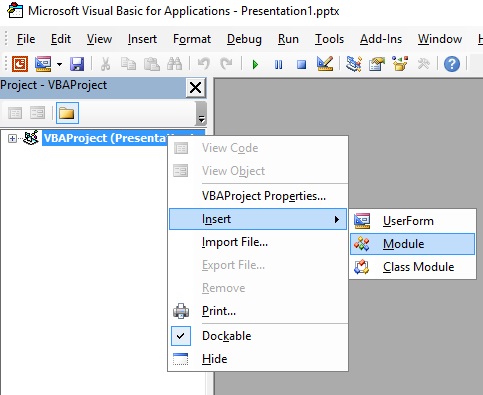Close the Project - VBAProject pane
Image resolution: width=483 pixels, height=395 pixels.
[x=195, y=88]
